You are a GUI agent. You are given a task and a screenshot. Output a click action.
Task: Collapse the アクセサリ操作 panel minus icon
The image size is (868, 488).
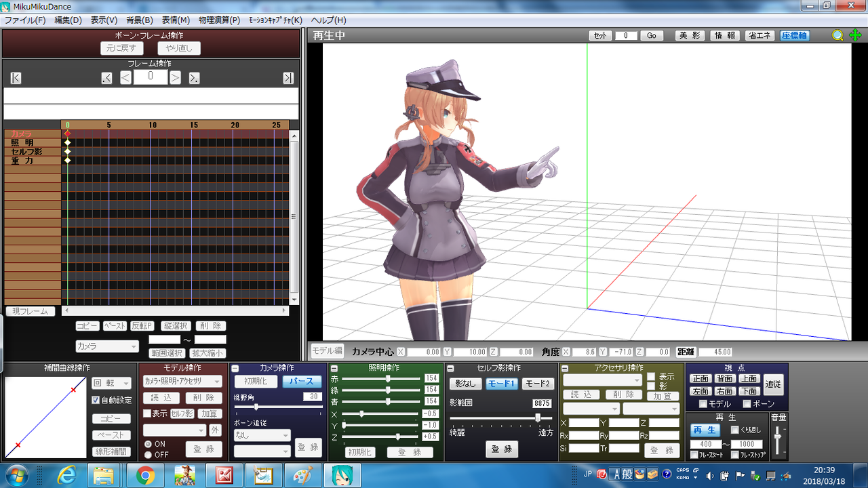tap(564, 368)
